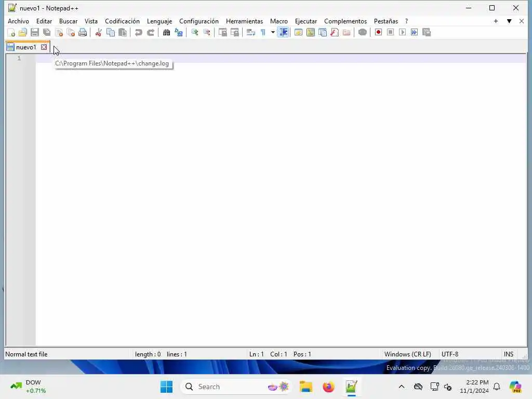532x399 pixels.
Task: Undo the last action via toolbar
Action: pyautogui.click(x=138, y=33)
